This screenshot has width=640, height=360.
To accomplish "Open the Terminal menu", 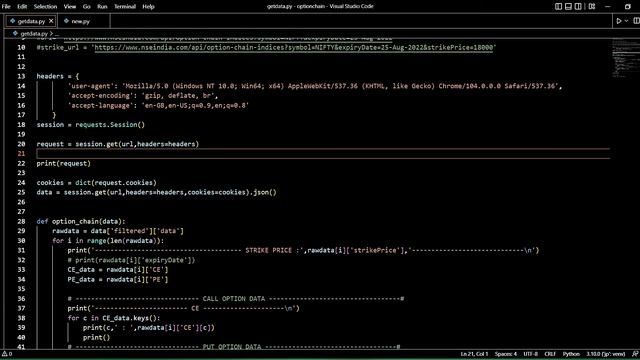I will click(x=125, y=7).
